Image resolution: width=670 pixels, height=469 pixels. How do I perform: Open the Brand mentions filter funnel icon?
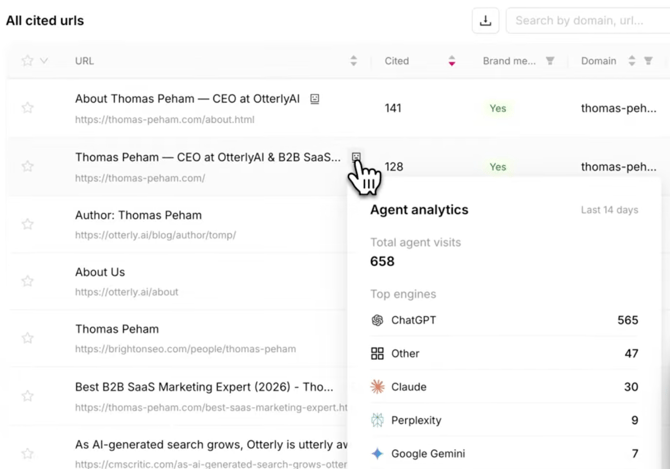550,61
